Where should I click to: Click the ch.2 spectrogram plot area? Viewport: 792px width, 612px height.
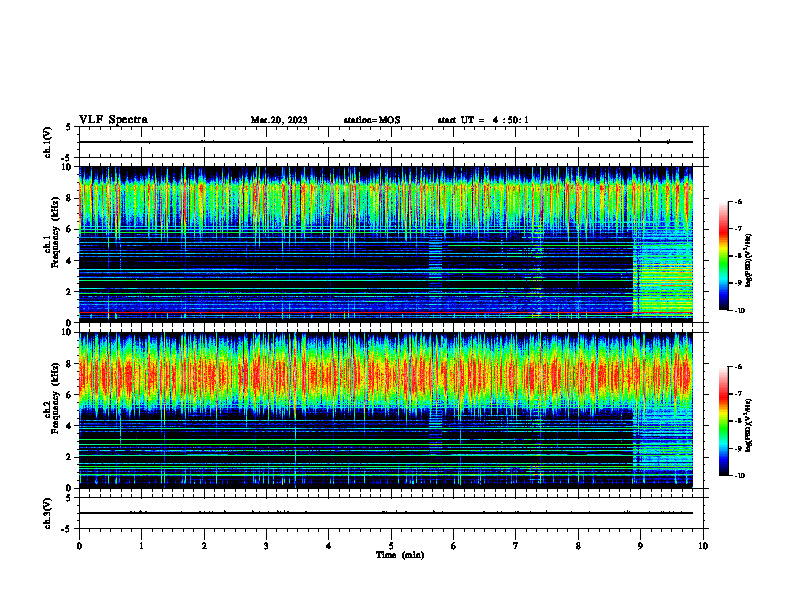point(386,410)
